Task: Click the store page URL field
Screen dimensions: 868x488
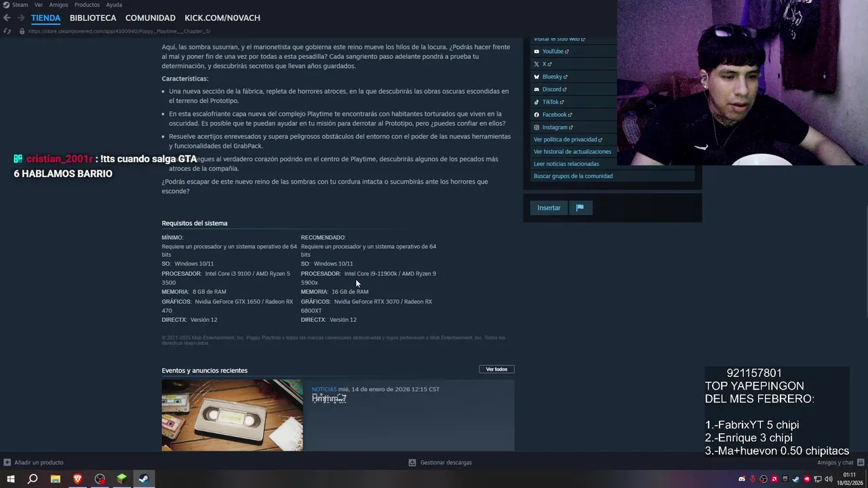Action: (119, 31)
